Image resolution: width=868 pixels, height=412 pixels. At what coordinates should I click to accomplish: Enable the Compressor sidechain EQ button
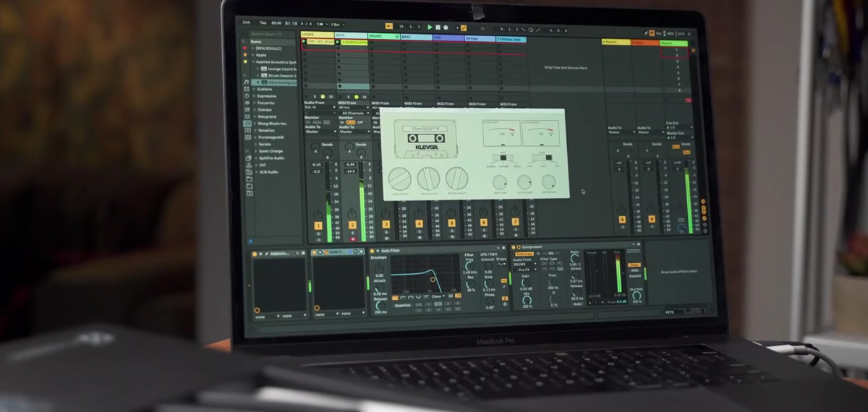click(x=551, y=254)
